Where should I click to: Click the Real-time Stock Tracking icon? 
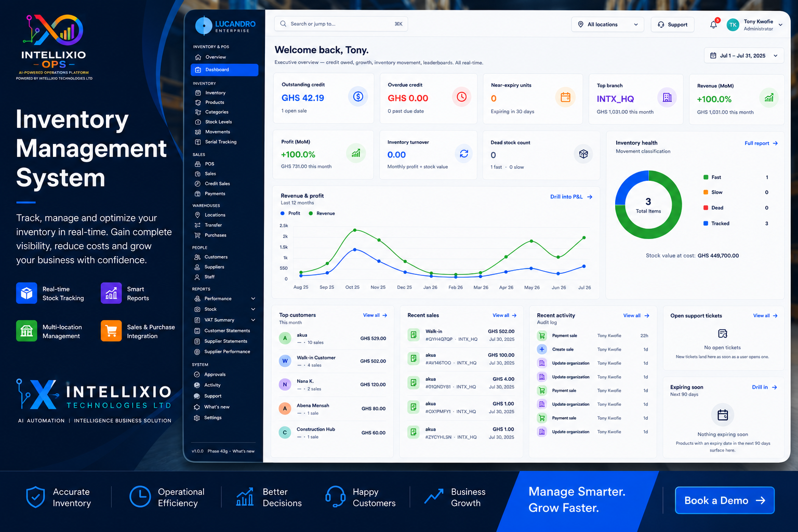tap(26, 293)
